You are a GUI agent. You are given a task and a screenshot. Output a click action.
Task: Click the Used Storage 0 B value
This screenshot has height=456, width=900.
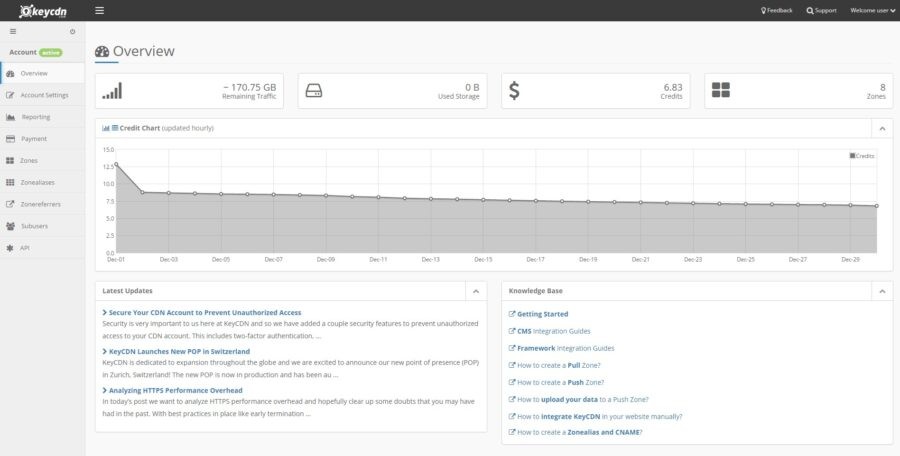(x=472, y=87)
